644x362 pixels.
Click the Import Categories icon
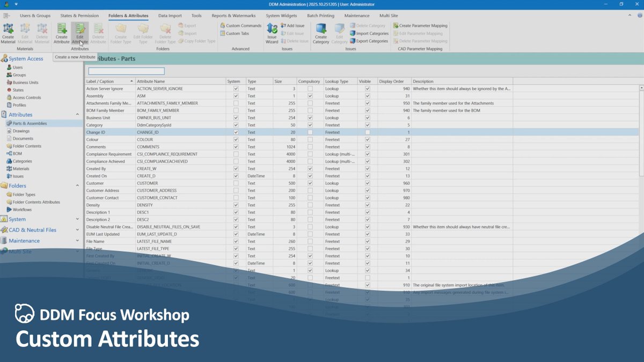click(369, 33)
